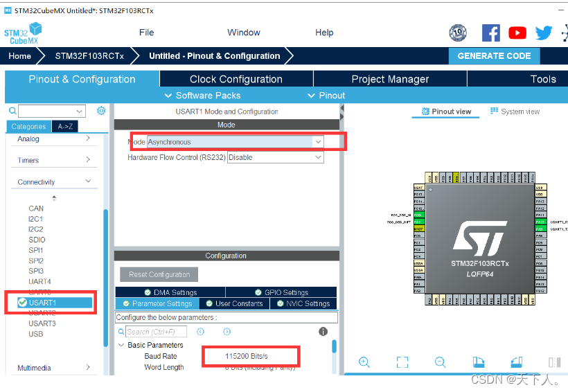Open the gear settings icon in categories panel

(101, 111)
